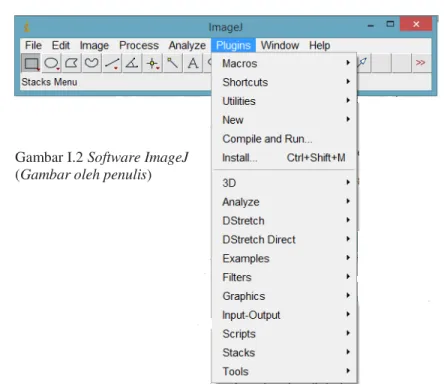The width and height of the screenshot is (444, 390).
Task: Choose Install... plugin entry
Action: point(285,158)
